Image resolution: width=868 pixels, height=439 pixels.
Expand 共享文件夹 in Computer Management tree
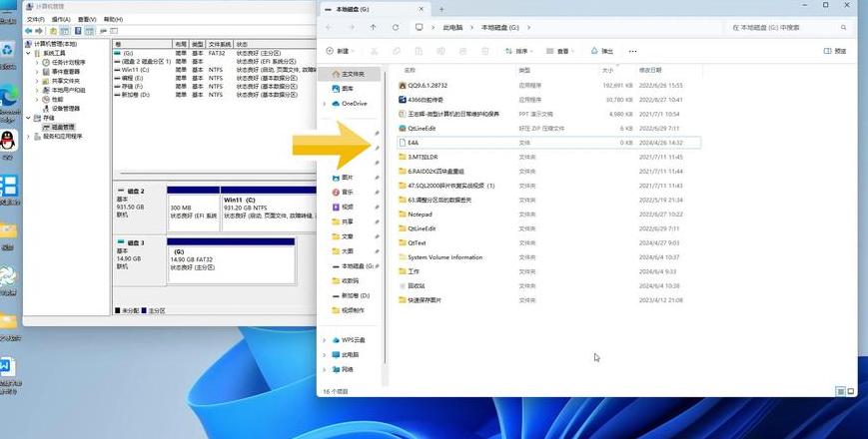(x=37, y=81)
